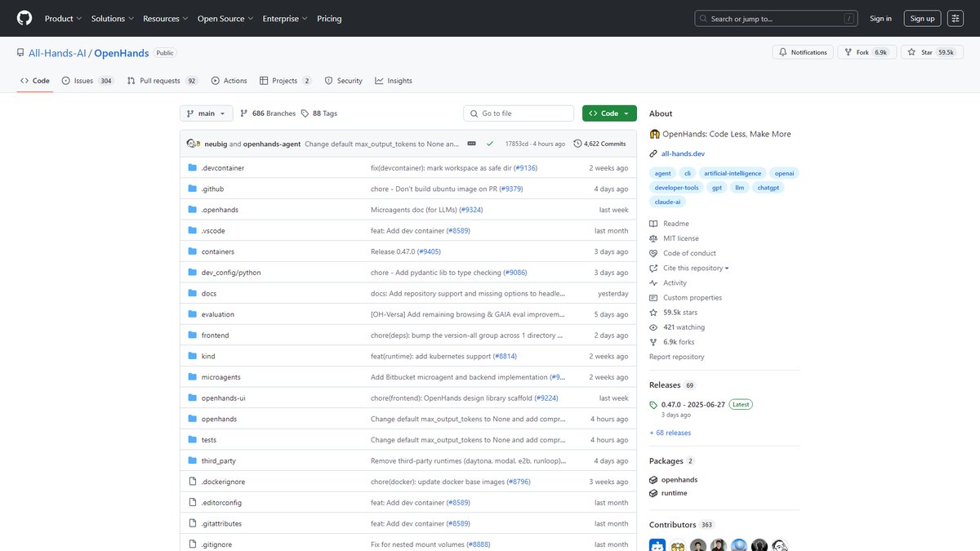Screen dimensions: 980x551
Task: Click the Search or jump to field
Action: click(x=777, y=18)
